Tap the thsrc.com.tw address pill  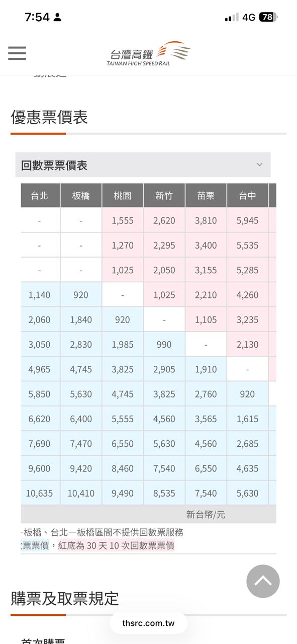(x=148, y=623)
